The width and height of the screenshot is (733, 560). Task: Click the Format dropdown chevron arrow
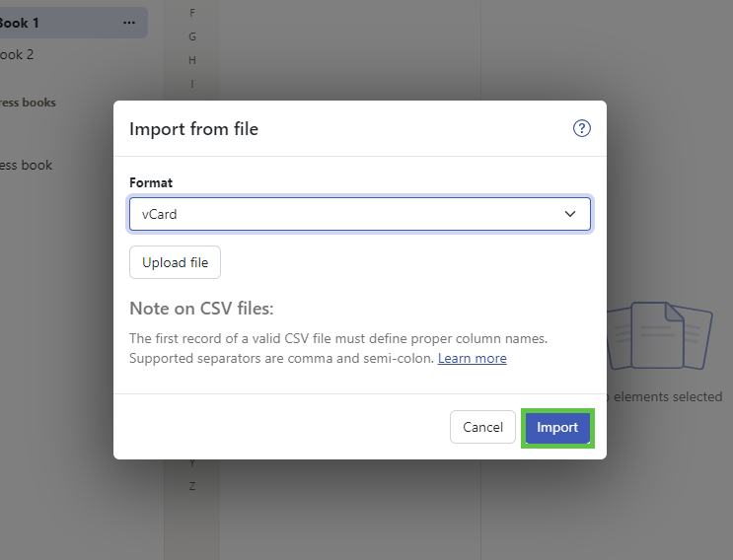pyautogui.click(x=570, y=214)
